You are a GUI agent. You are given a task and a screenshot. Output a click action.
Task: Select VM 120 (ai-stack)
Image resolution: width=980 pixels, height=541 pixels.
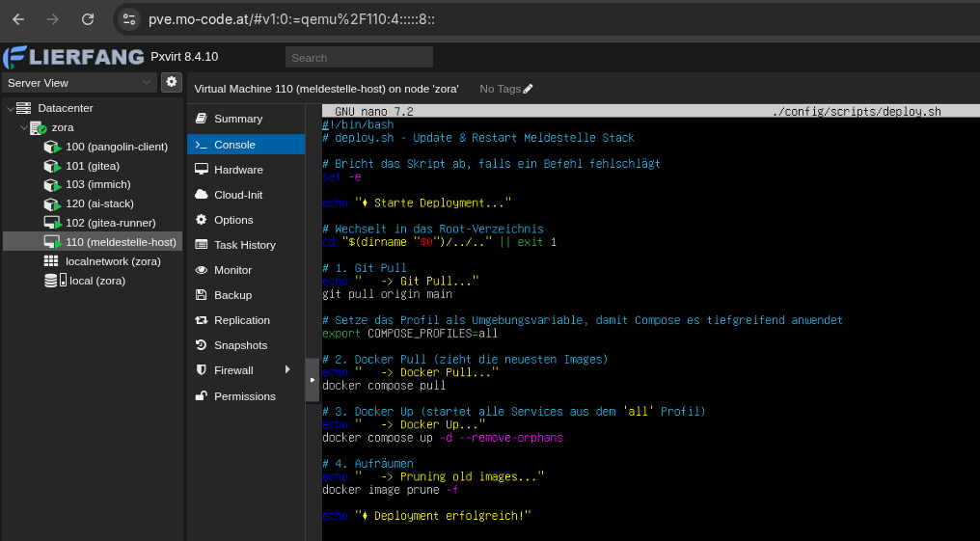pyautogui.click(x=99, y=203)
